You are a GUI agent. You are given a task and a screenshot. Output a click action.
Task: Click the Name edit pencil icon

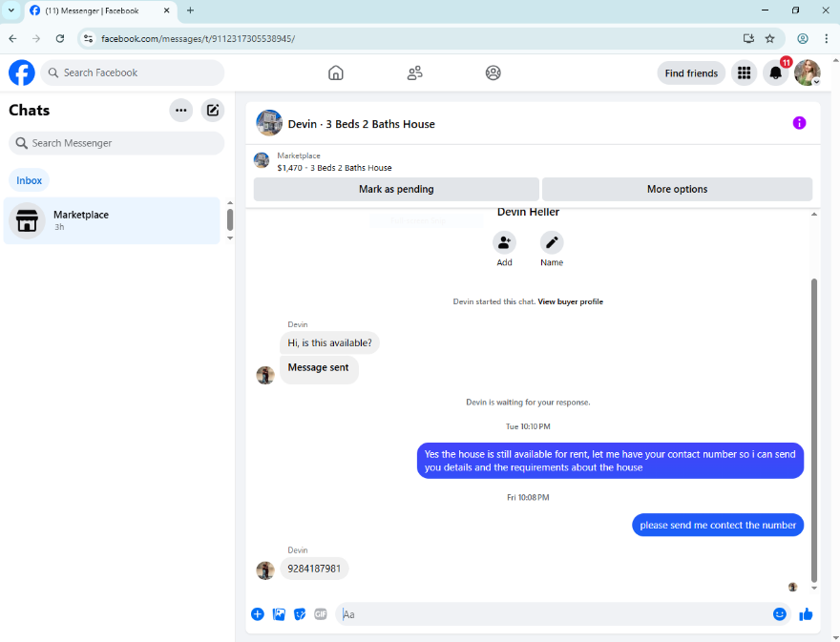[552, 243]
